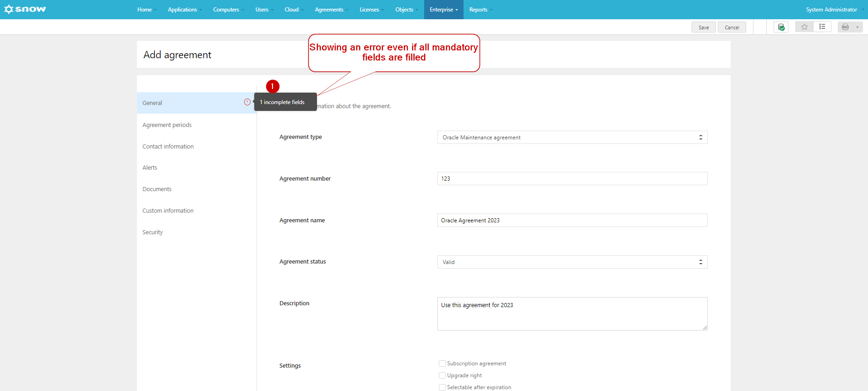This screenshot has width=868, height=391.
Task: Click the Agreement number label
Action: pyautogui.click(x=305, y=179)
